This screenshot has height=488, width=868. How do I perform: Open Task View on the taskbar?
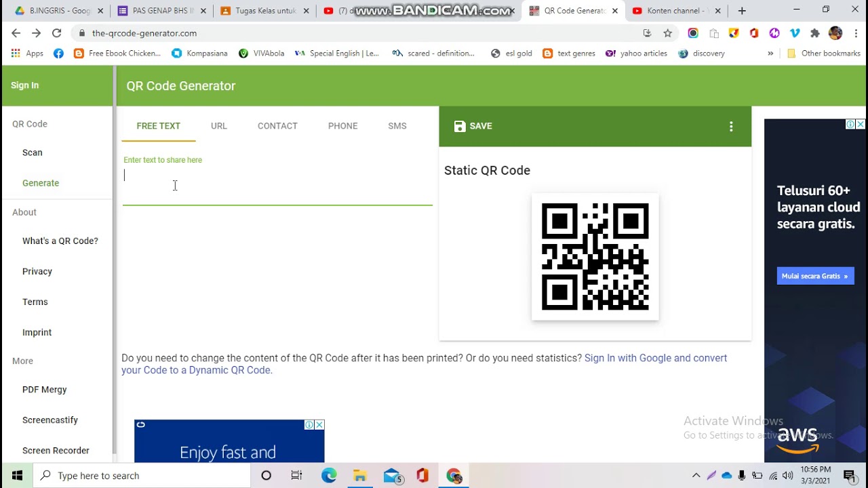click(x=297, y=476)
